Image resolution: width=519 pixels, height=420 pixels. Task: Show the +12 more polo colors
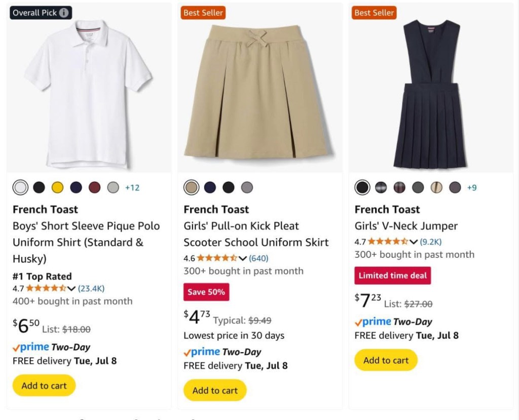coord(132,187)
